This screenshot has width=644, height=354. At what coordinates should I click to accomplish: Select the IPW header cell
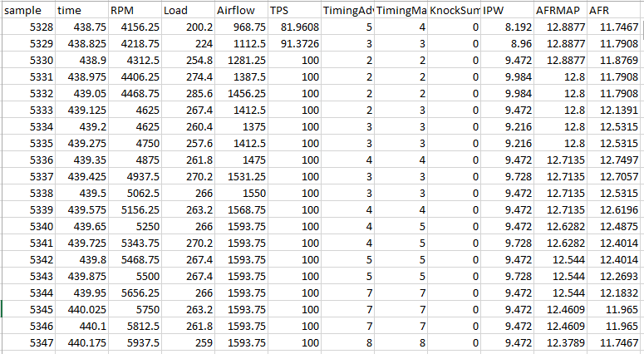[x=504, y=11]
